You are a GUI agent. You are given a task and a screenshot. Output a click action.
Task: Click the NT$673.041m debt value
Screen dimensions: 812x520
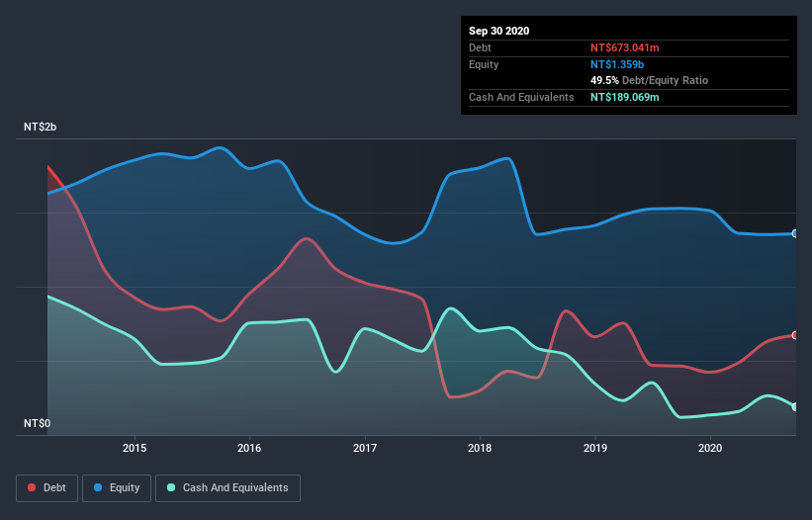624,47
